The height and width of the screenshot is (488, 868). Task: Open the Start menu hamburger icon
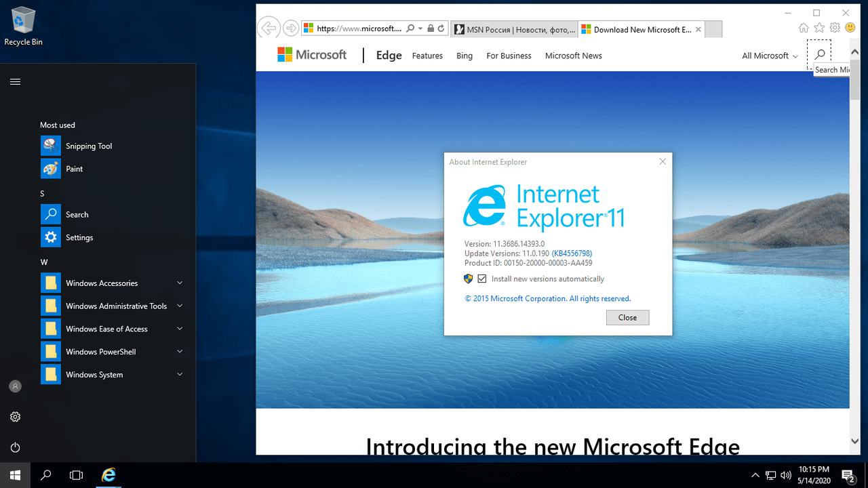pos(15,82)
